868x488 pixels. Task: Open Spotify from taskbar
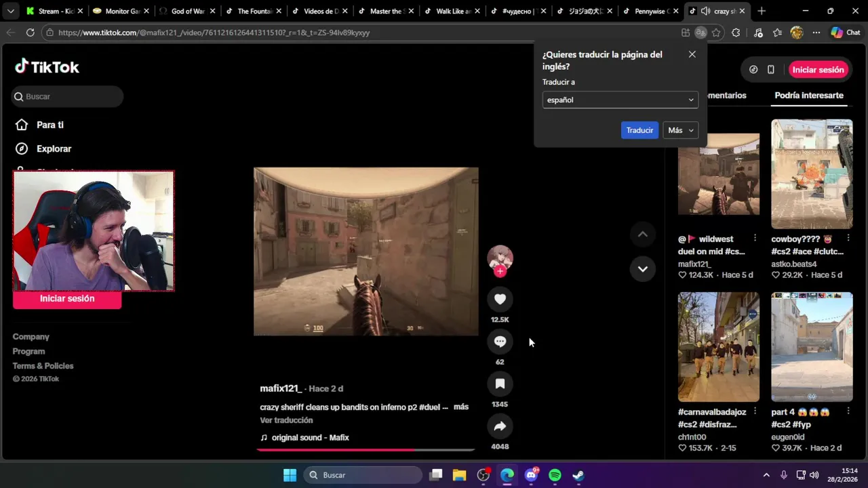[x=555, y=475]
